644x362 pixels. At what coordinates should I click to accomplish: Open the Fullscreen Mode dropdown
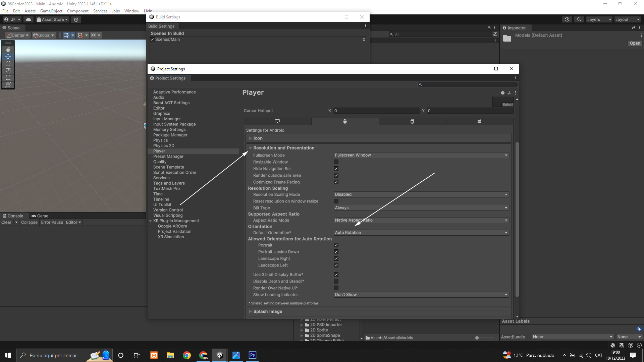point(421,155)
